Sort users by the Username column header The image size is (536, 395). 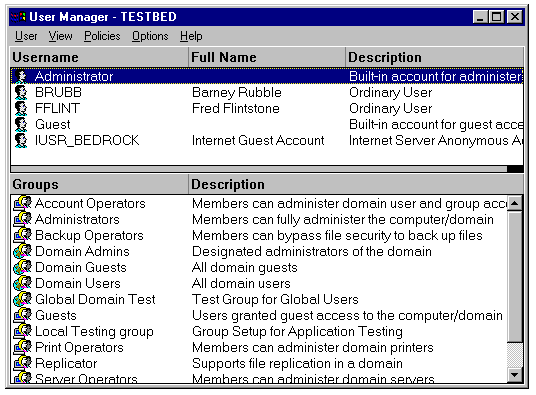99,57
